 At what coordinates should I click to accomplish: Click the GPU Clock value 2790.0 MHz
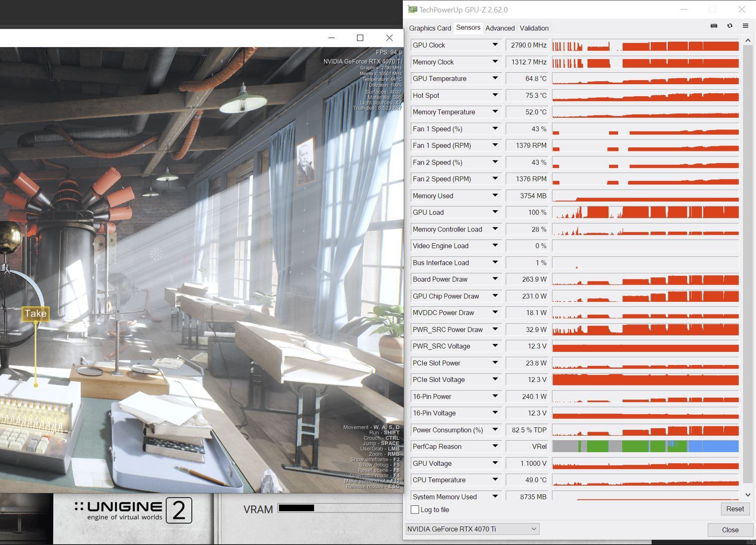[x=527, y=45]
